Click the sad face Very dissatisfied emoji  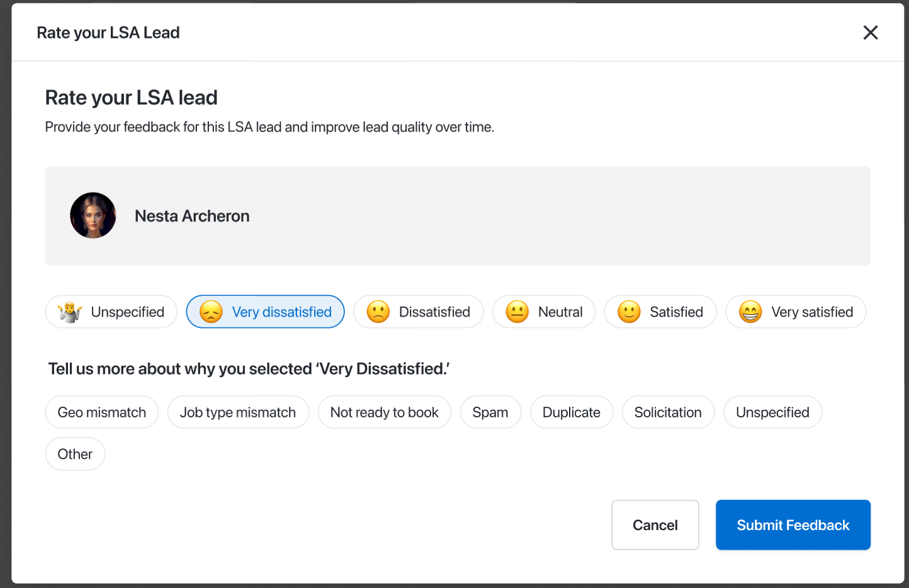[211, 312]
